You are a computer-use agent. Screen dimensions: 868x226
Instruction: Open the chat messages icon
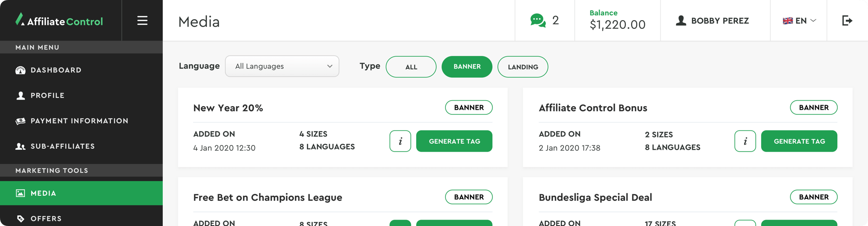[x=538, y=21]
